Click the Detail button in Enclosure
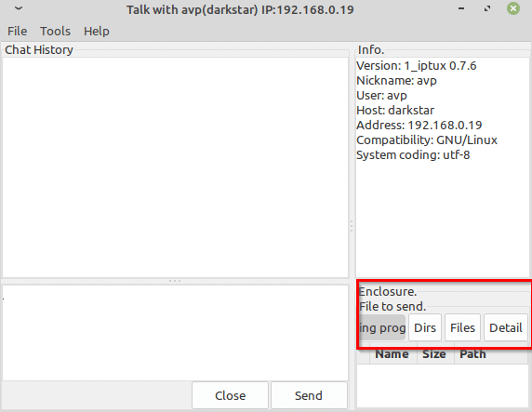 (506, 327)
